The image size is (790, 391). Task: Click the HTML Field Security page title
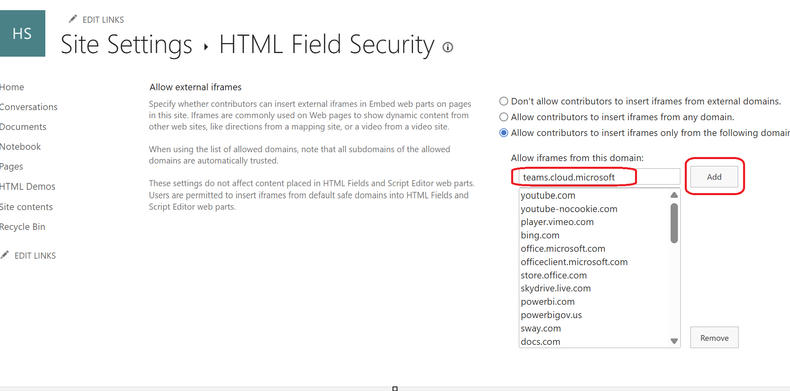tap(326, 45)
